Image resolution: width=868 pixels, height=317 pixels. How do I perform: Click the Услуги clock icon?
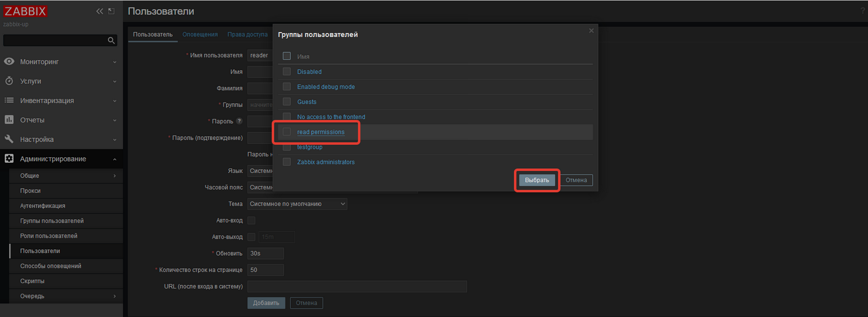click(9, 81)
